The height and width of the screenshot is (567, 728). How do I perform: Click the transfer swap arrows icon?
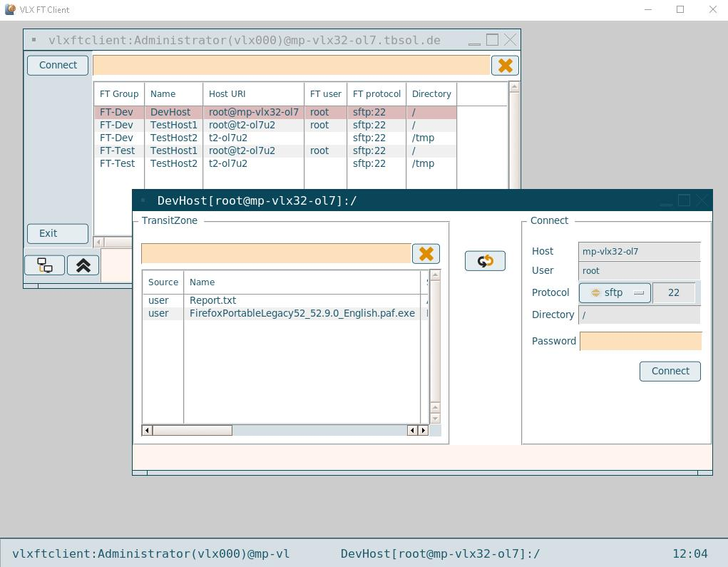(x=485, y=261)
